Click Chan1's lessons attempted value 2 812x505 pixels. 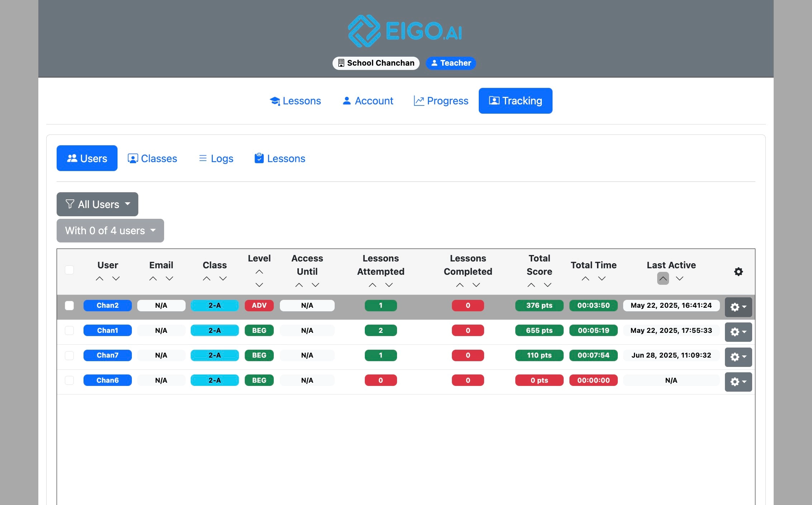pos(381,331)
